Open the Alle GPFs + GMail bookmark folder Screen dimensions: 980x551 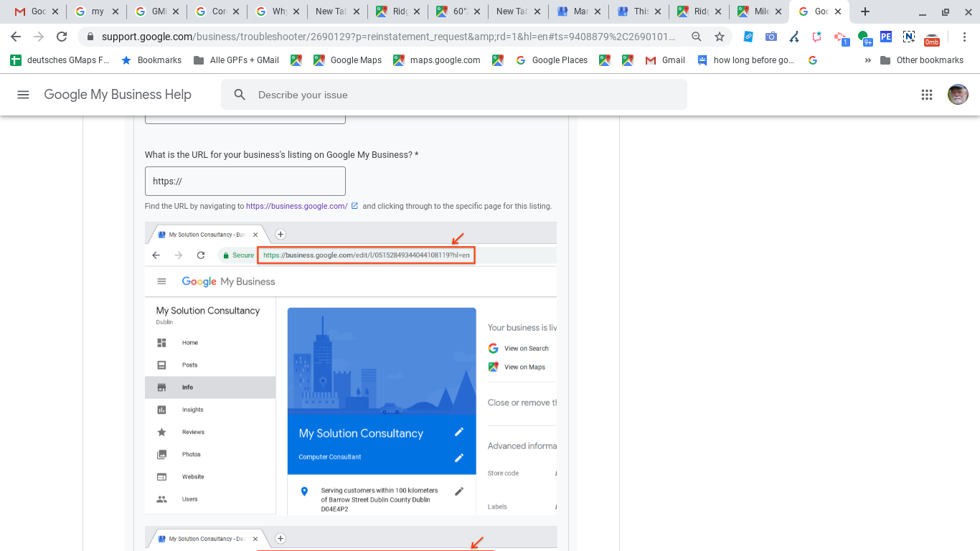coord(236,60)
